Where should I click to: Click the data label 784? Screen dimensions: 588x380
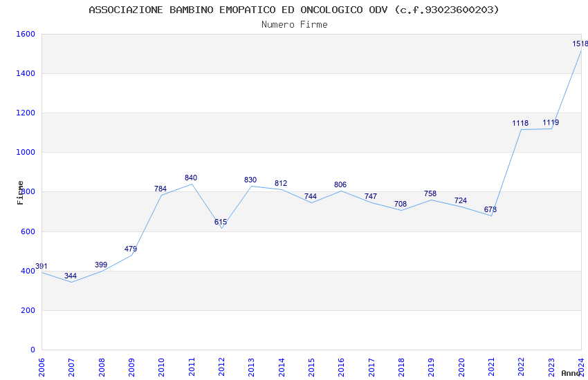pyautogui.click(x=160, y=189)
